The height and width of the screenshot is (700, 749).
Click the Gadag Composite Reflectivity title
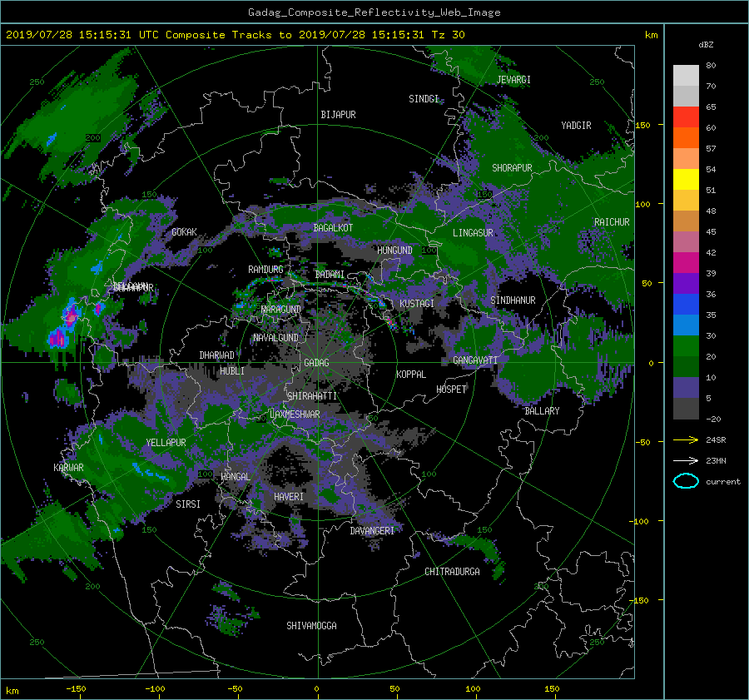tap(374, 12)
